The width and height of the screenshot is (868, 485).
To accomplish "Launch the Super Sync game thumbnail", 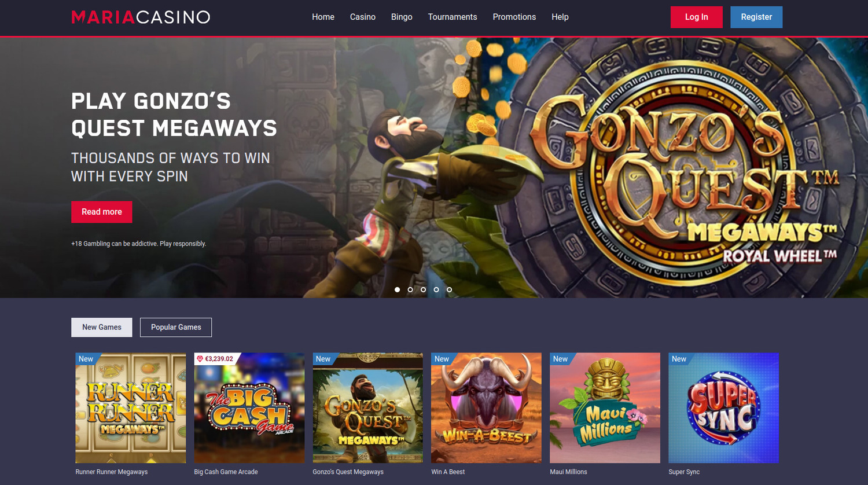I will 724,408.
